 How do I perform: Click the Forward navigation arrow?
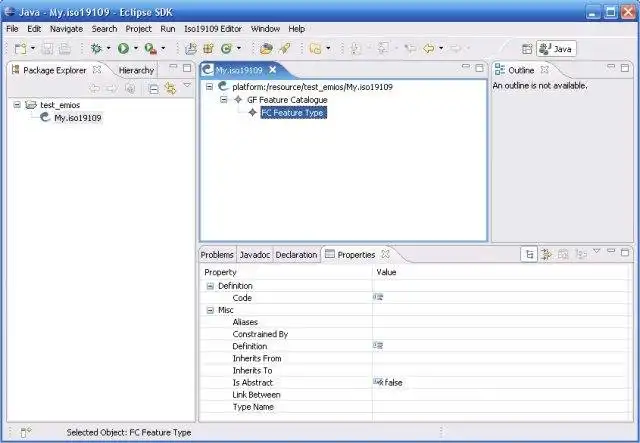[x=456, y=49]
